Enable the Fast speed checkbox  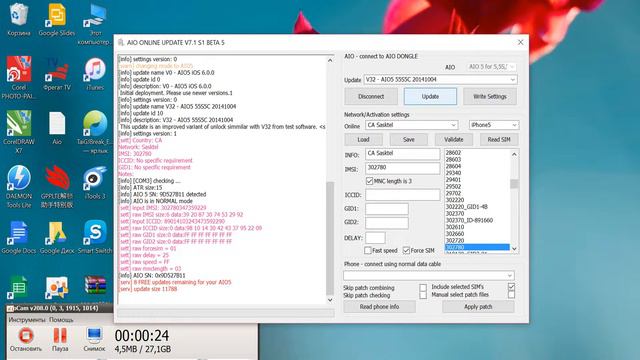(x=368, y=250)
